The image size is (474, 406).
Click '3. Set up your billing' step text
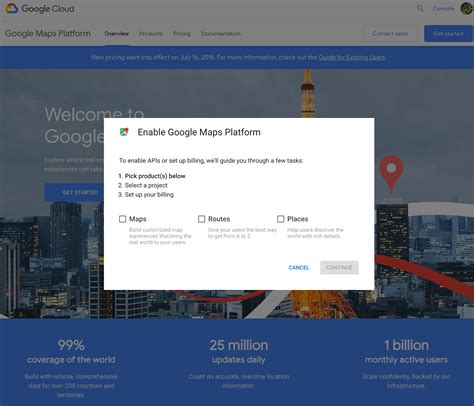click(146, 195)
